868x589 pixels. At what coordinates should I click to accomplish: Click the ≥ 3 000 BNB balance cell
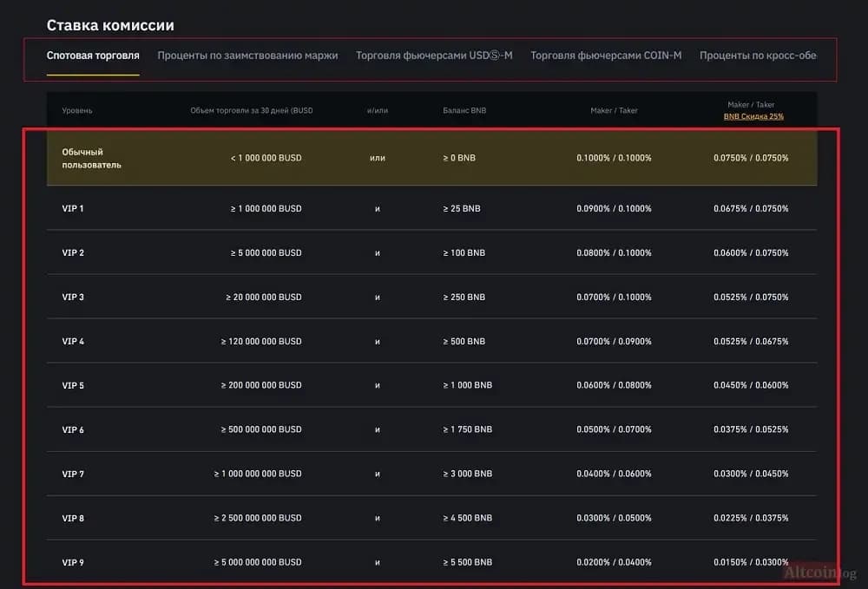tap(467, 474)
